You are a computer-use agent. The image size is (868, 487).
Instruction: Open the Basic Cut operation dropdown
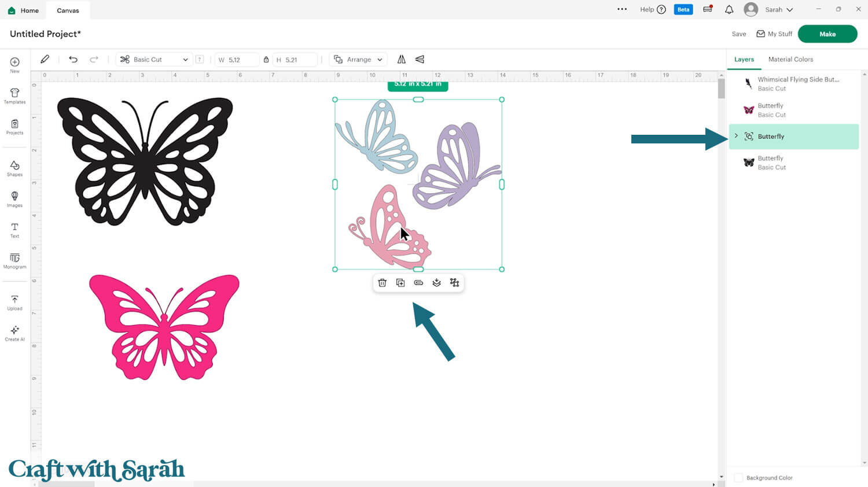point(155,60)
